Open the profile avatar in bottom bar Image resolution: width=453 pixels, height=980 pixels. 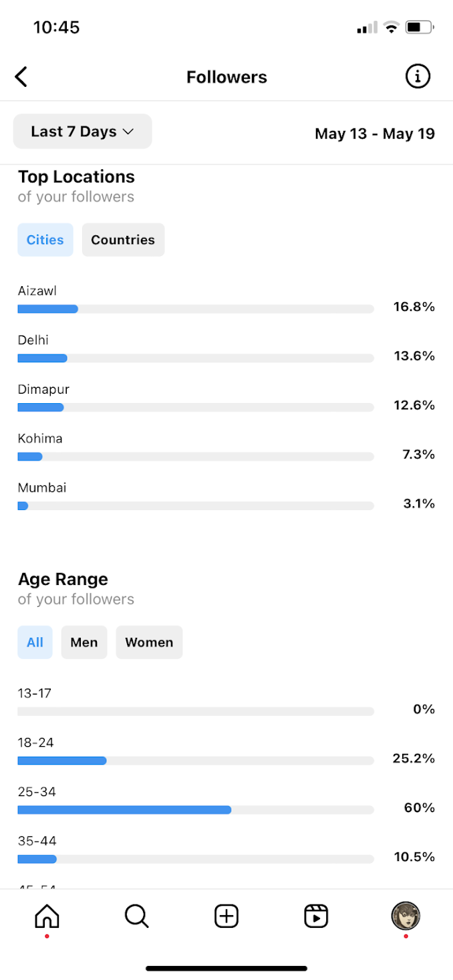(x=406, y=916)
